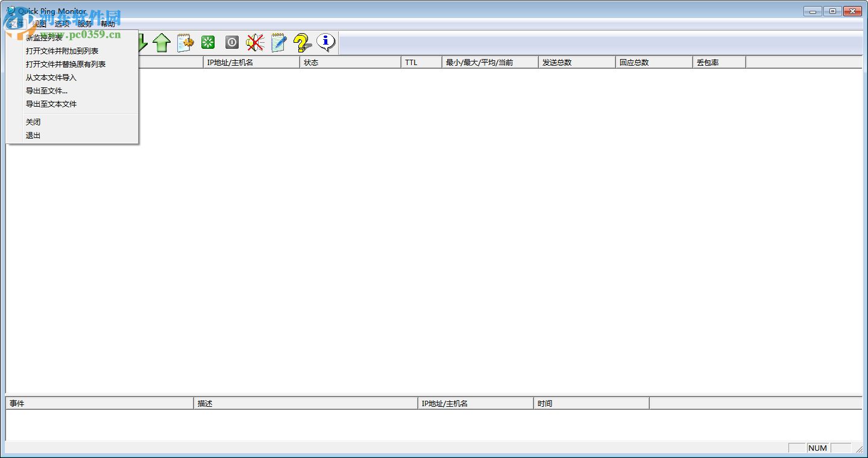Image resolution: width=868 pixels, height=458 pixels.
Task: Open help with the question mark icon
Action: coord(301,42)
